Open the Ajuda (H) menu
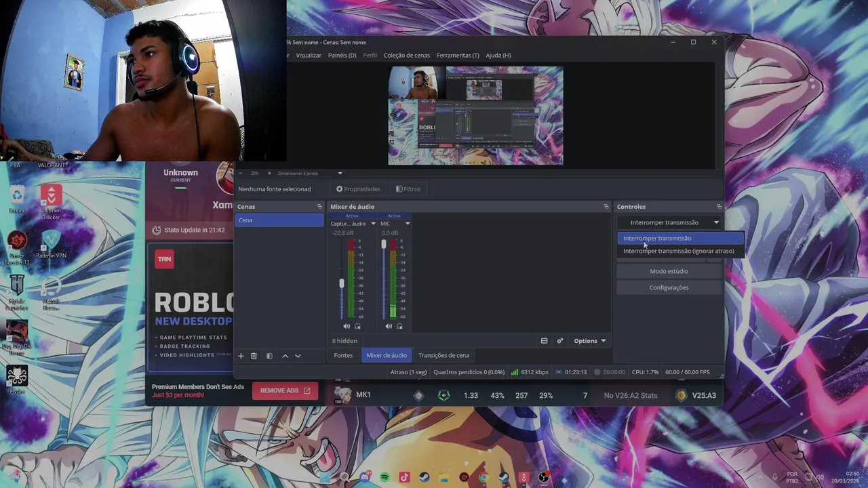Image resolution: width=868 pixels, height=488 pixels. [498, 56]
